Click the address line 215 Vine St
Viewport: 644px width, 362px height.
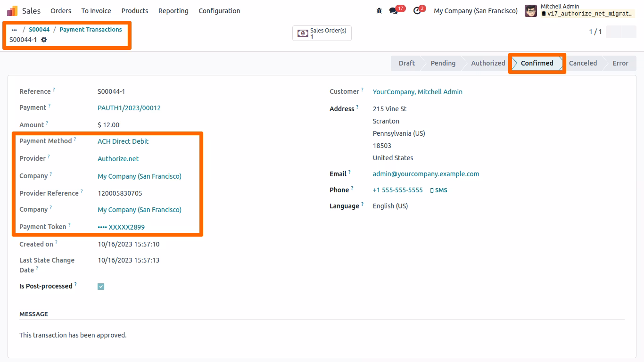coord(390,109)
